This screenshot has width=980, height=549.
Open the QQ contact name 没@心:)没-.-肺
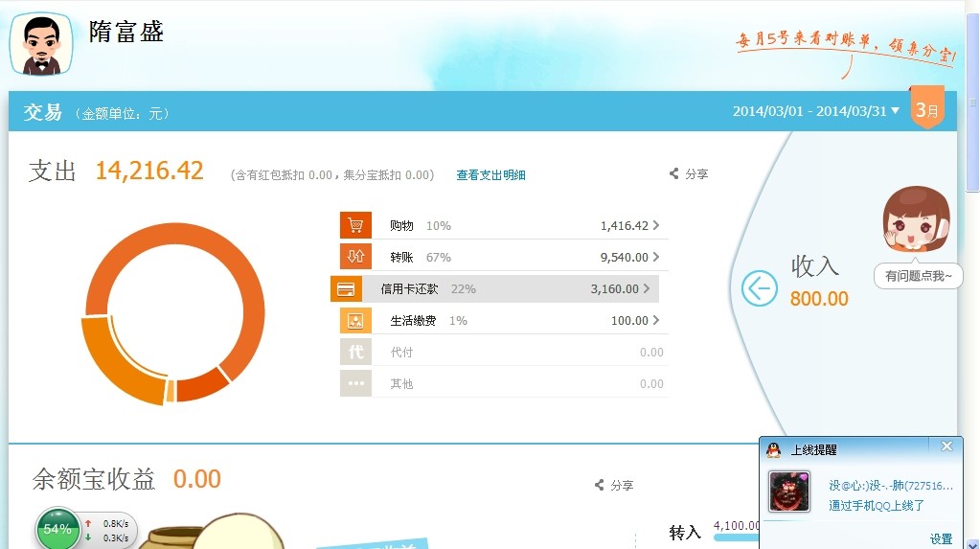click(x=891, y=485)
